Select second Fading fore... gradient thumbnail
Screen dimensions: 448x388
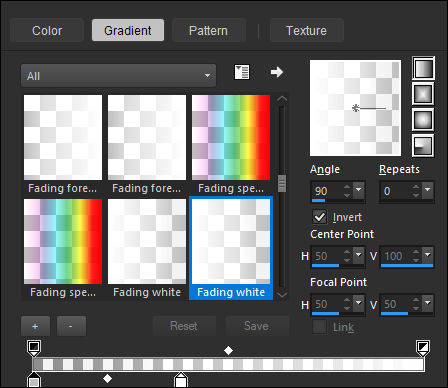pyautogui.click(x=147, y=137)
